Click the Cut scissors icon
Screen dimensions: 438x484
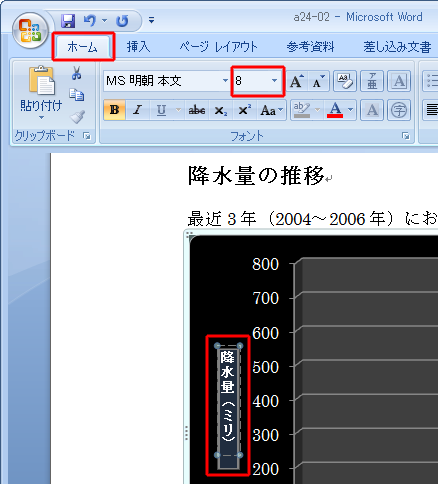(x=77, y=73)
